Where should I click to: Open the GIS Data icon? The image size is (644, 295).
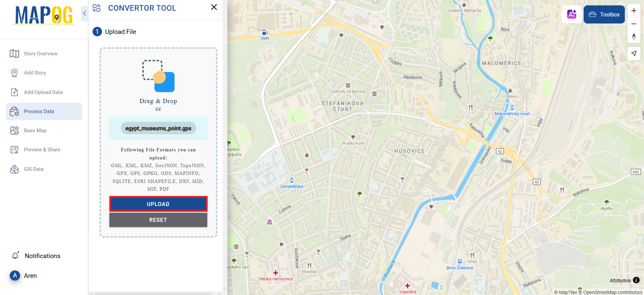click(14, 169)
